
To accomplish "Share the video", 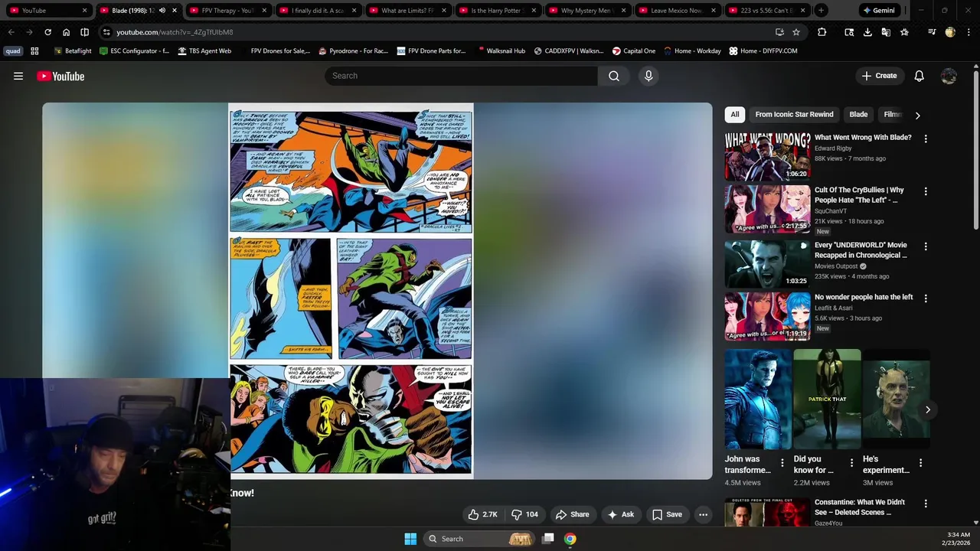I will [x=572, y=514].
